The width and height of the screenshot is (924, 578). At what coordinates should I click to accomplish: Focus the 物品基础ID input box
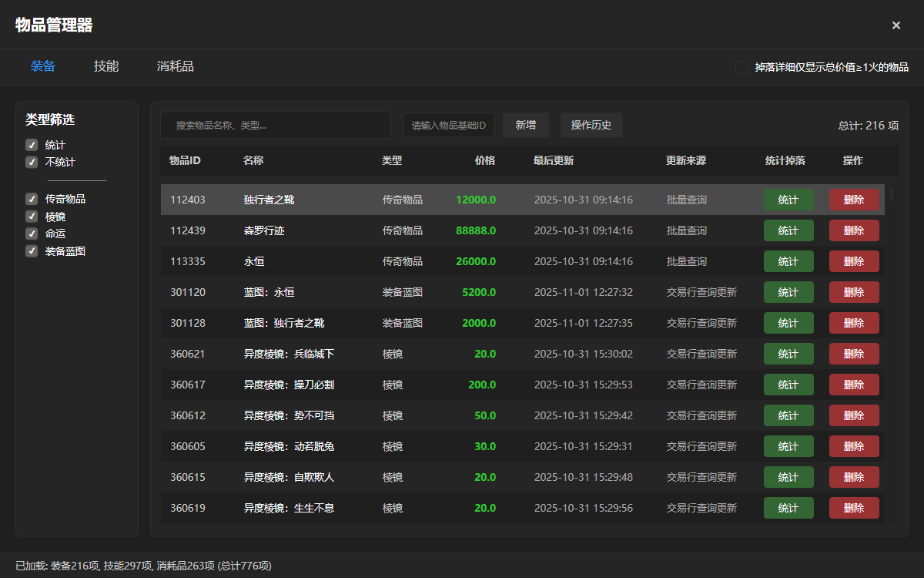[448, 125]
